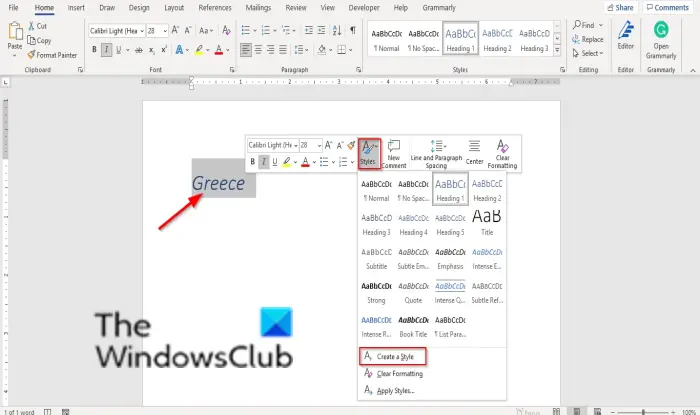Align text right in ribbon
Screen dimensions: 700x415
click(x=271, y=50)
